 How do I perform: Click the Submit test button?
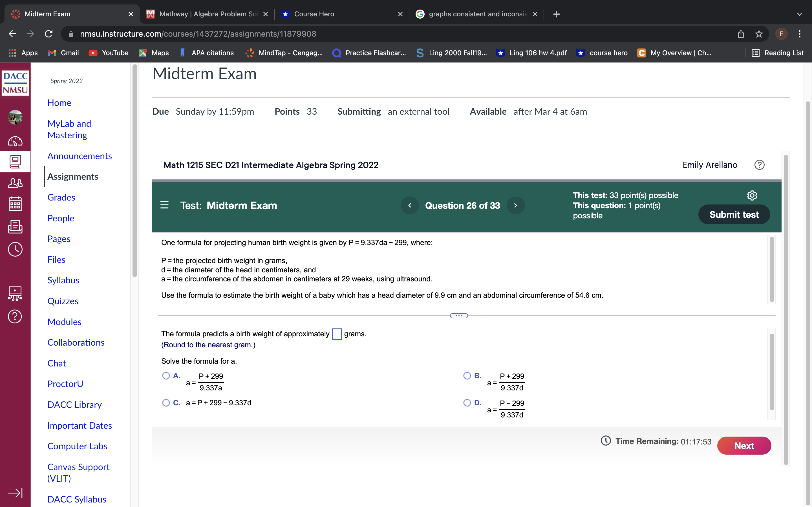point(734,214)
